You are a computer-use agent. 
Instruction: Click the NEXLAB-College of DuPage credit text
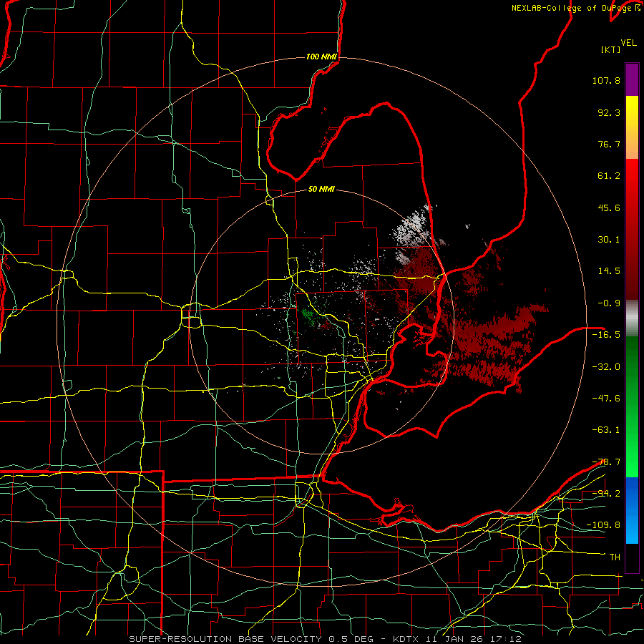tap(575, 8)
